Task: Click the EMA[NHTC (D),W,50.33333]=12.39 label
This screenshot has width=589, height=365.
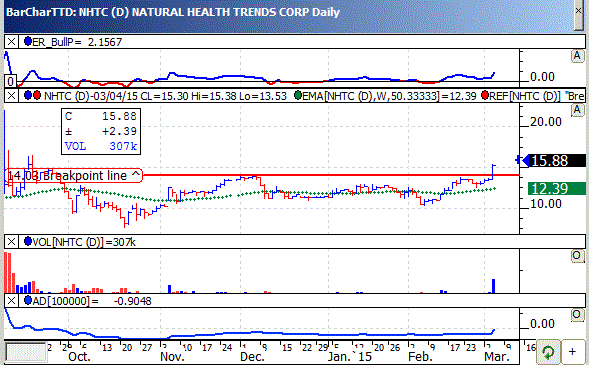Action: [390, 96]
